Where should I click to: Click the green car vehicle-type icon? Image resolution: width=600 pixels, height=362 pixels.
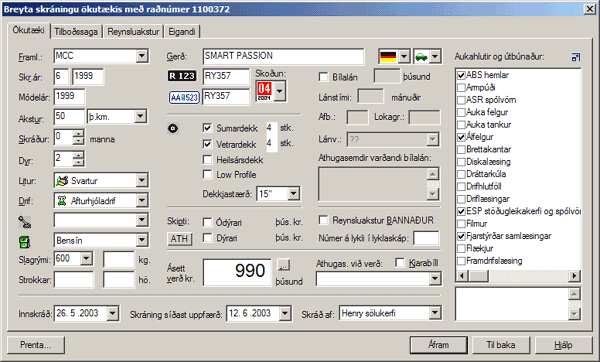pyautogui.click(x=421, y=57)
